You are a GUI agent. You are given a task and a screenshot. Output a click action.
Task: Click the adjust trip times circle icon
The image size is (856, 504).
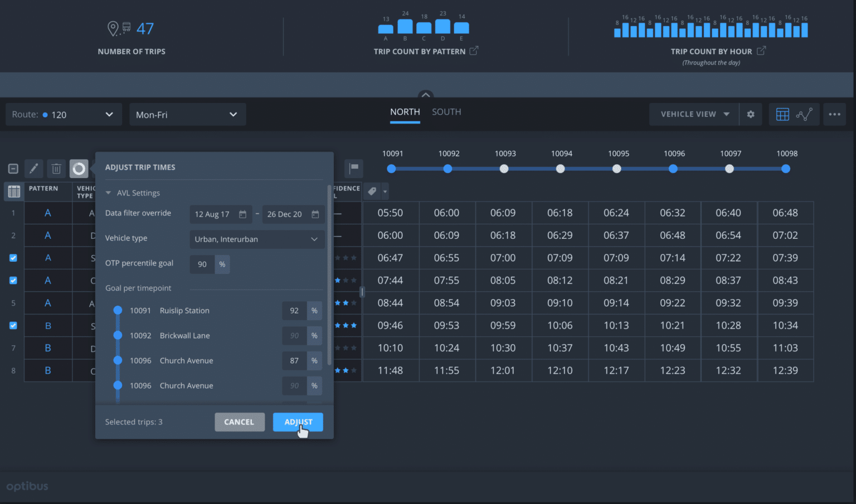pos(79,168)
